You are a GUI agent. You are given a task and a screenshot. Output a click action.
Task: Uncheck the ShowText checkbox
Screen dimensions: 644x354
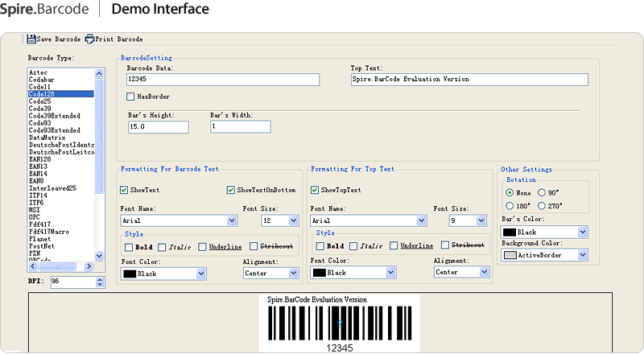[124, 190]
